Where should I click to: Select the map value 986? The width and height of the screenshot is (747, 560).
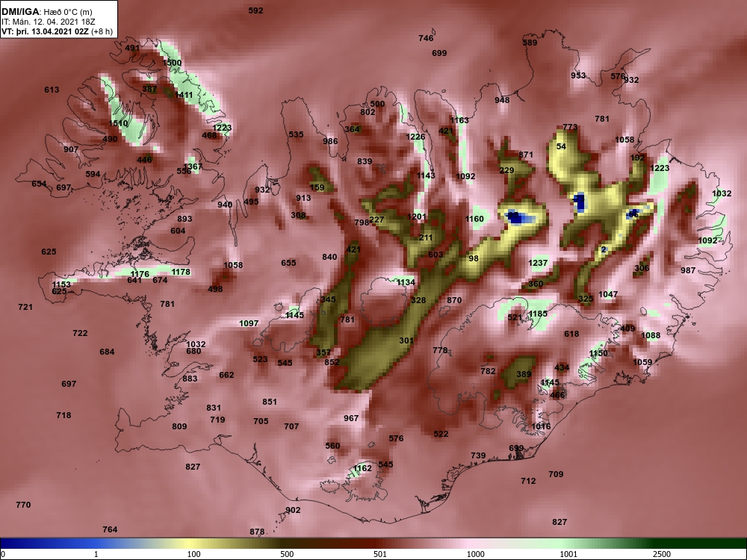[x=330, y=141]
